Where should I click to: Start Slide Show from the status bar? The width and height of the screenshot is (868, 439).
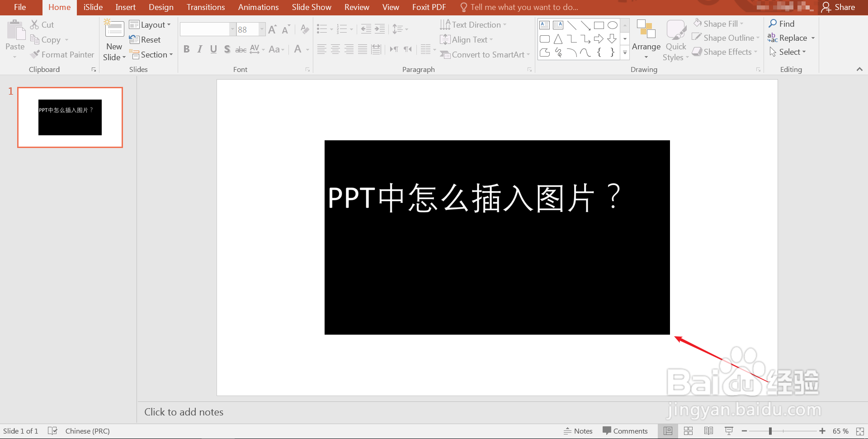pos(728,430)
